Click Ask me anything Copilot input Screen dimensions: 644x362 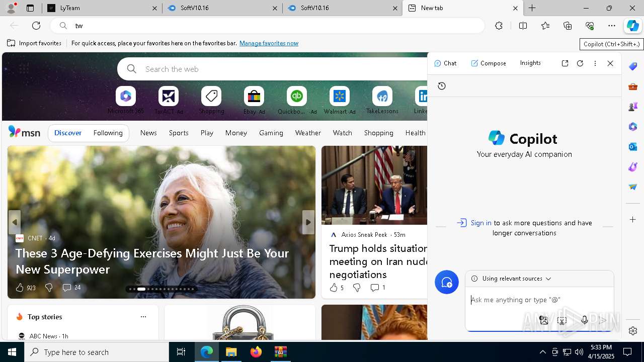pos(539,300)
